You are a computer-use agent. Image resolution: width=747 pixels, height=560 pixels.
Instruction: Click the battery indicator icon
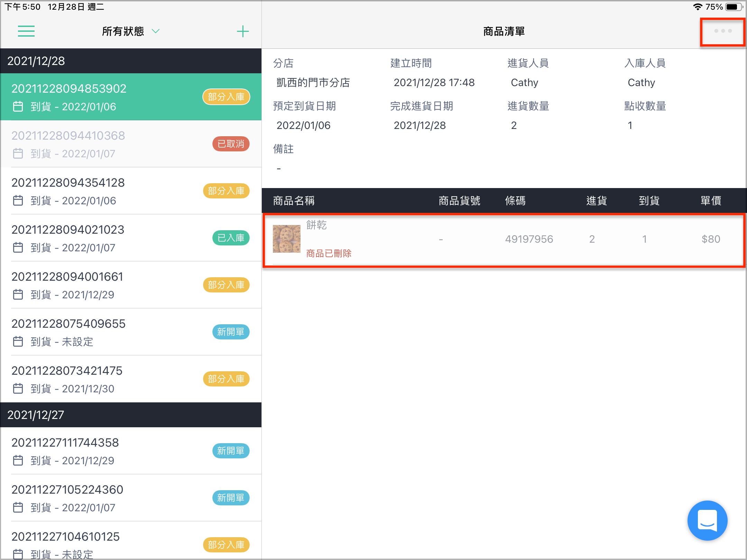click(x=734, y=7)
